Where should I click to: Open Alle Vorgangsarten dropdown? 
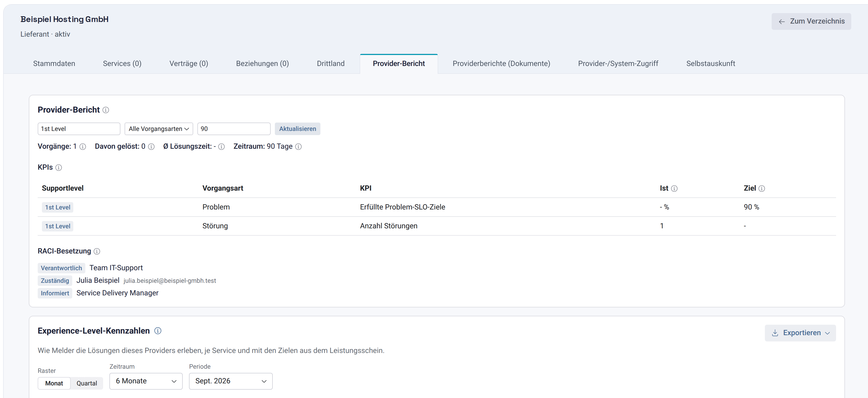pos(159,129)
